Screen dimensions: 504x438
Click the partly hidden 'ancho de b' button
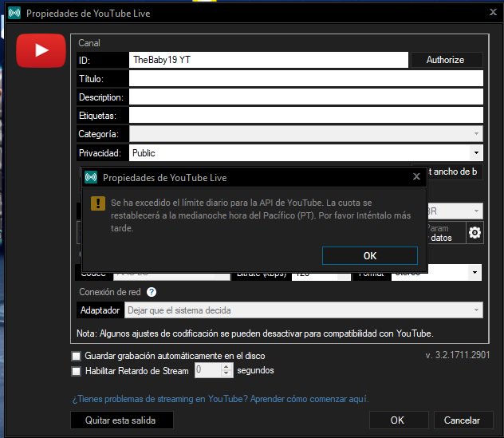(455, 172)
